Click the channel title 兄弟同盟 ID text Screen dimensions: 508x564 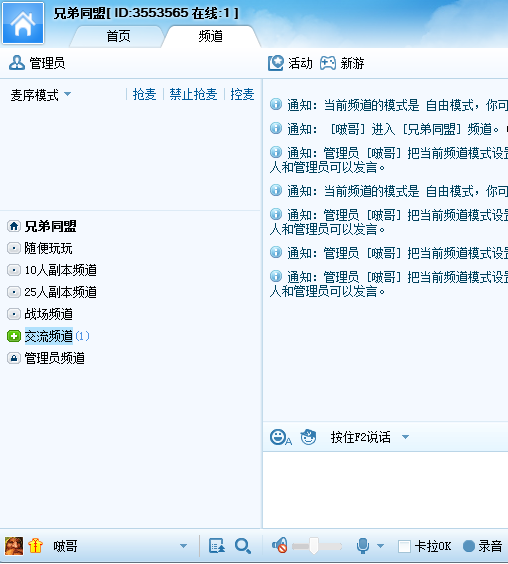tap(146, 13)
